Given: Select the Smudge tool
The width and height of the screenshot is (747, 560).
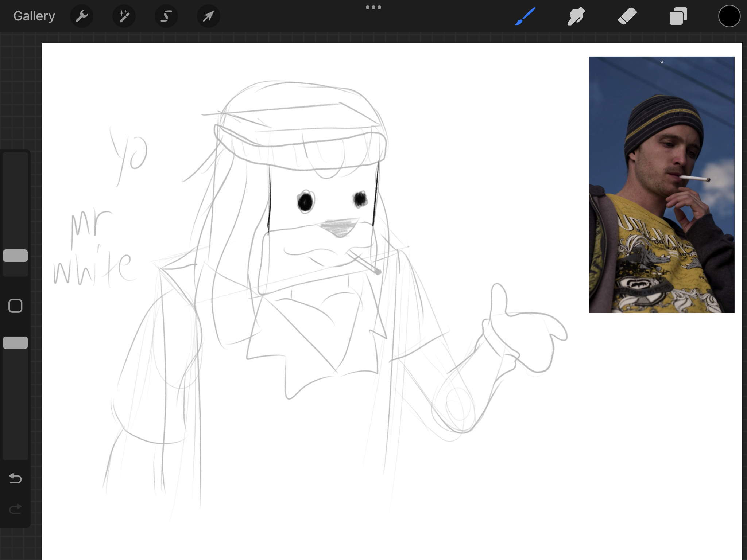Looking at the screenshot, I should point(576,16).
